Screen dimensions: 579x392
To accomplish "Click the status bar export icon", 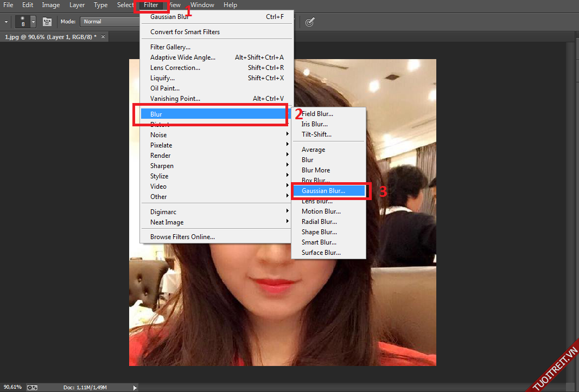I will coord(32,388).
